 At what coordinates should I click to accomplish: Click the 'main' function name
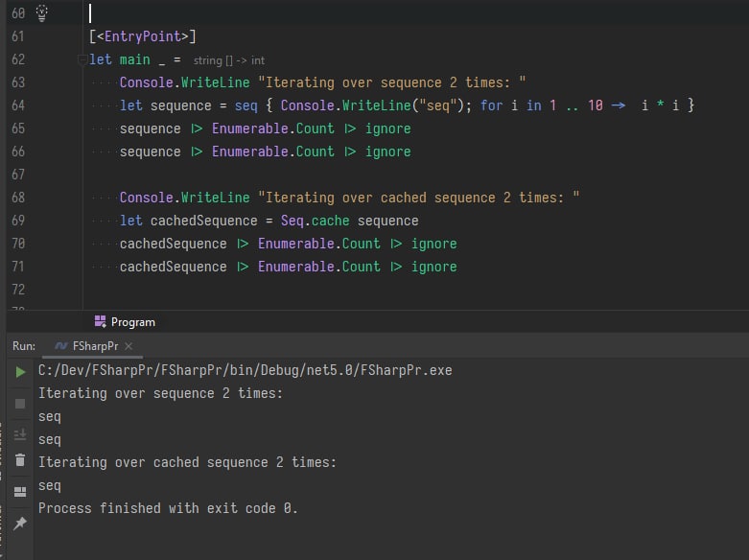coord(134,59)
